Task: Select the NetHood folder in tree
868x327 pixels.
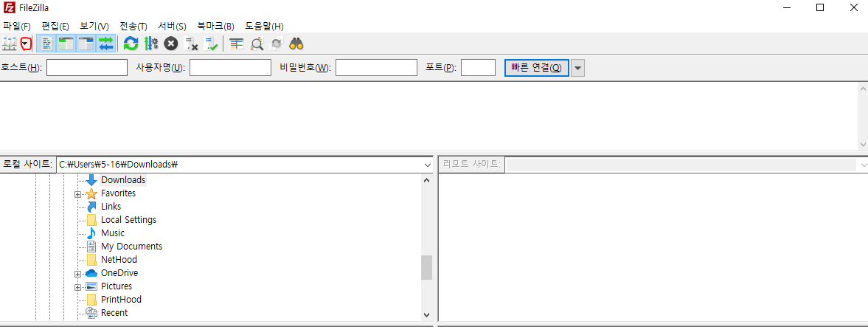Action: coord(119,260)
